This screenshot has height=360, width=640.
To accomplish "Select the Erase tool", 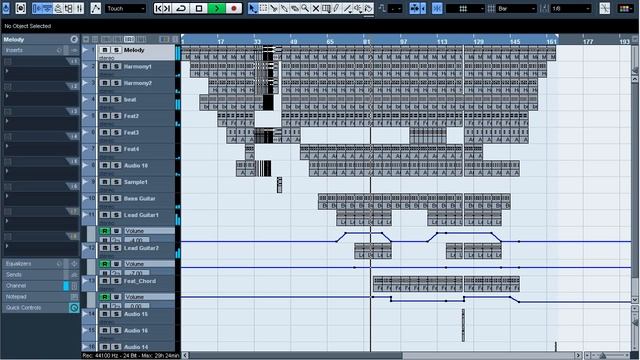I will click(294, 8).
